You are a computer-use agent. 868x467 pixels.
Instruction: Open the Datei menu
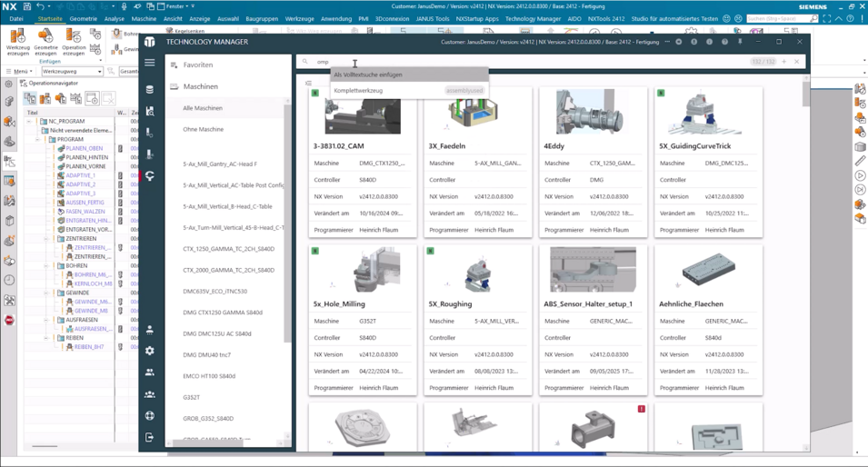coord(16,18)
